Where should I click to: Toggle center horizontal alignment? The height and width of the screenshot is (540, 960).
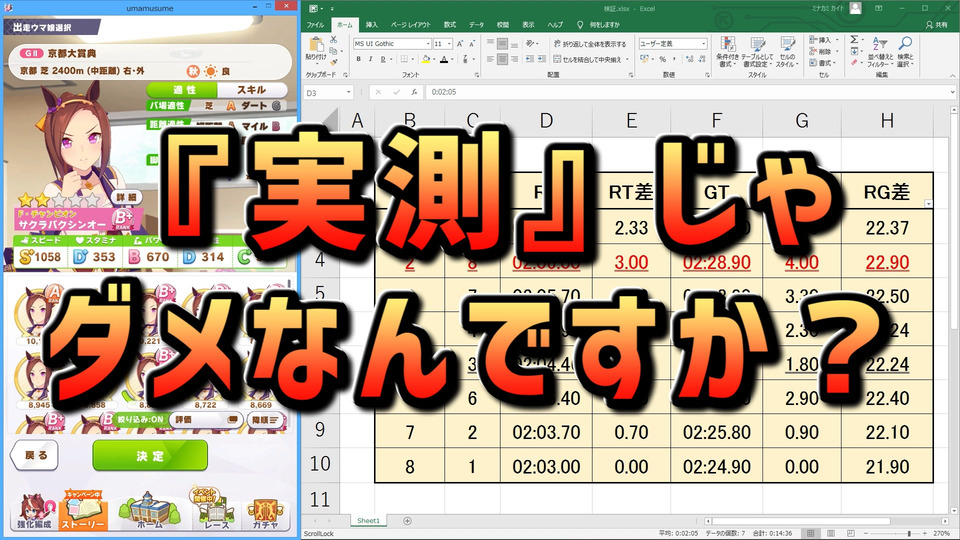[x=502, y=59]
